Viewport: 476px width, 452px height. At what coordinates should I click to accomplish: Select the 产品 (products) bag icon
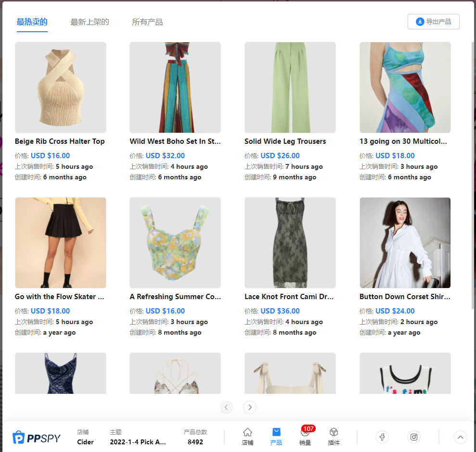(x=276, y=437)
